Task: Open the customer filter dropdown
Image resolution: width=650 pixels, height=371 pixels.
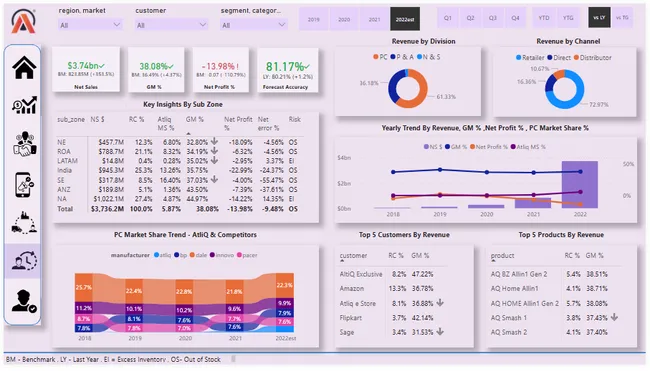Action: pos(171,25)
